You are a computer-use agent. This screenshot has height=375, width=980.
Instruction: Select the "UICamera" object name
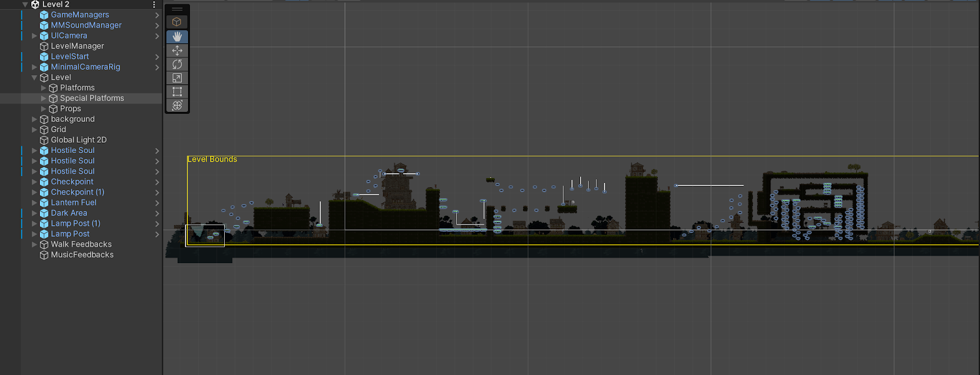coord(69,35)
